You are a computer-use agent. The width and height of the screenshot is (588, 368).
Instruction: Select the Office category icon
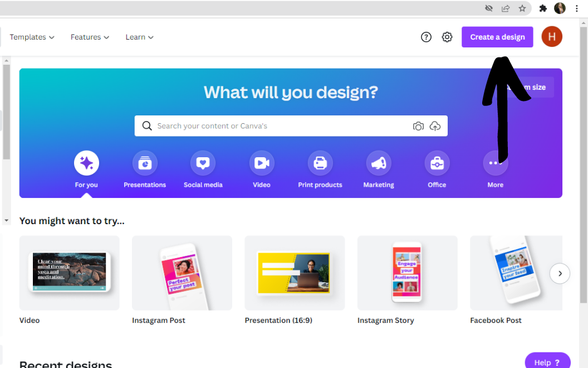pos(437,163)
